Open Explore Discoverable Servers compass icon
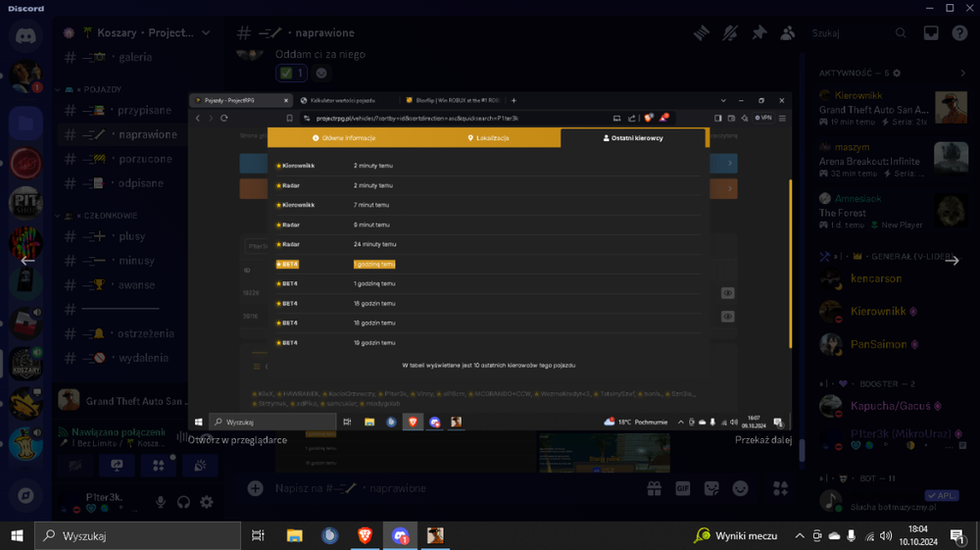The height and width of the screenshot is (550, 980). (25, 496)
